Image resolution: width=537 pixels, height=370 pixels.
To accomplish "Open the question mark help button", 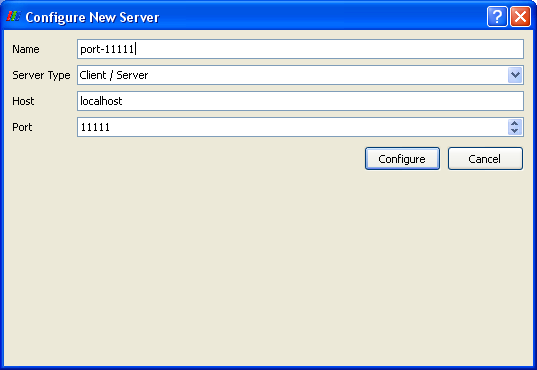I will (497, 16).
